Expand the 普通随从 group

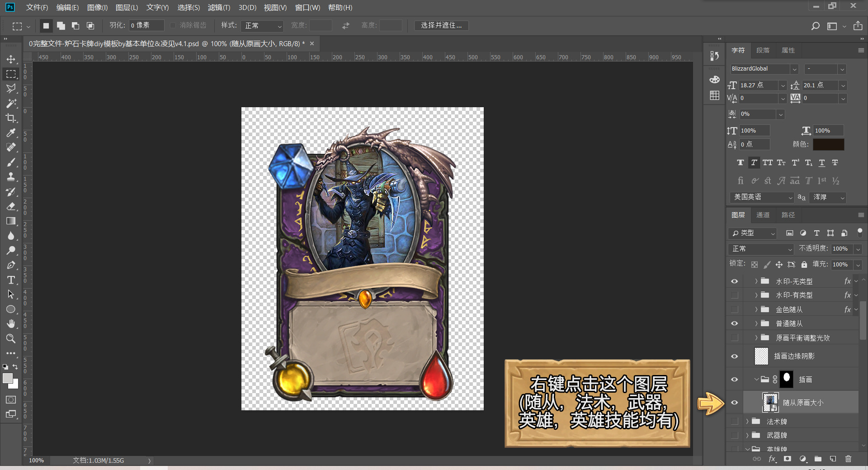pyautogui.click(x=756, y=323)
